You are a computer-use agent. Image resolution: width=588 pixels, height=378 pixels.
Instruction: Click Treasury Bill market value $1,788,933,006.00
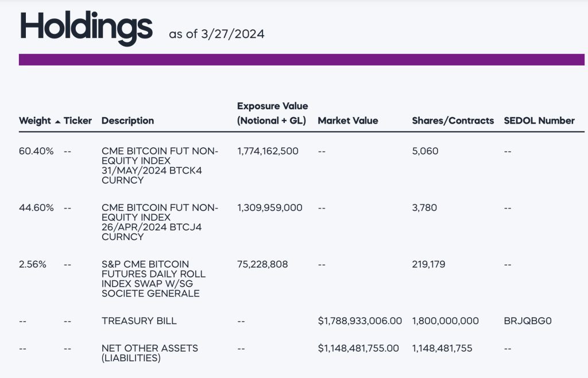359,321
